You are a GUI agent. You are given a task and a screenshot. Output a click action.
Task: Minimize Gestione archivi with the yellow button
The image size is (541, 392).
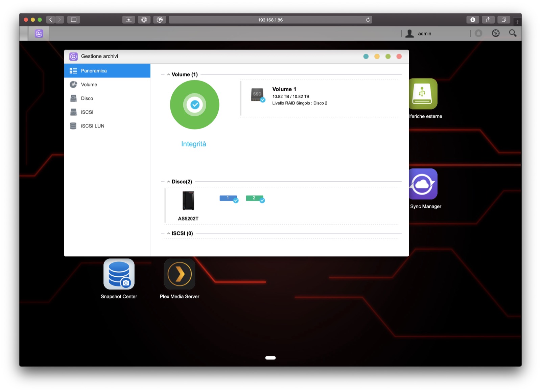click(x=377, y=56)
